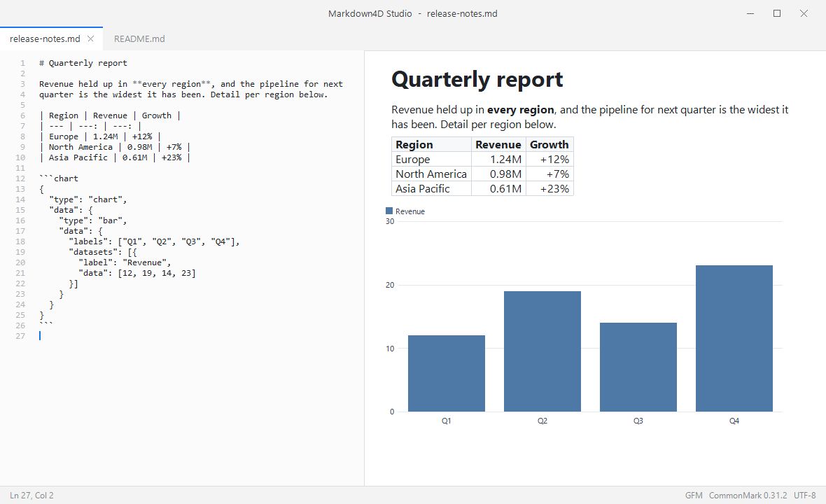This screenshot has width=826, height=504.
Task: Click the +12% growth cell
Action: point(549,159)
